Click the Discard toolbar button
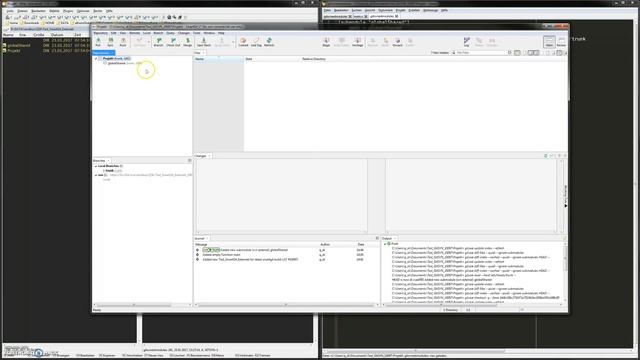The height and width of the screenshot is (360, 640). click(398, 42)
